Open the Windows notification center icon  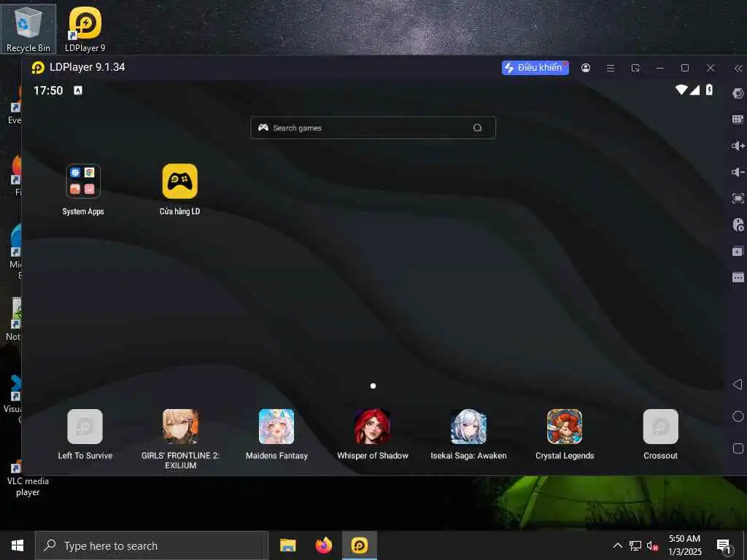[724, 545]
